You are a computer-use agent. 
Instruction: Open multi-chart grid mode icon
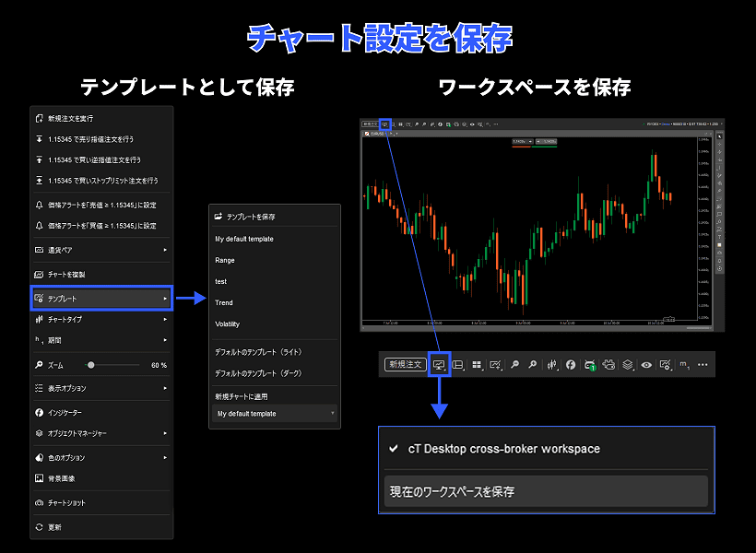click(477, 365)
